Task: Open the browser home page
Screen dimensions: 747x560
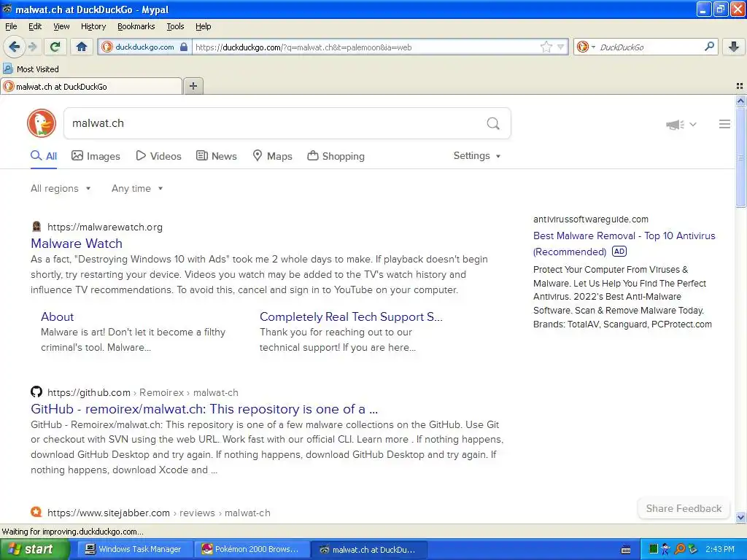Action: tap(82, 47)
